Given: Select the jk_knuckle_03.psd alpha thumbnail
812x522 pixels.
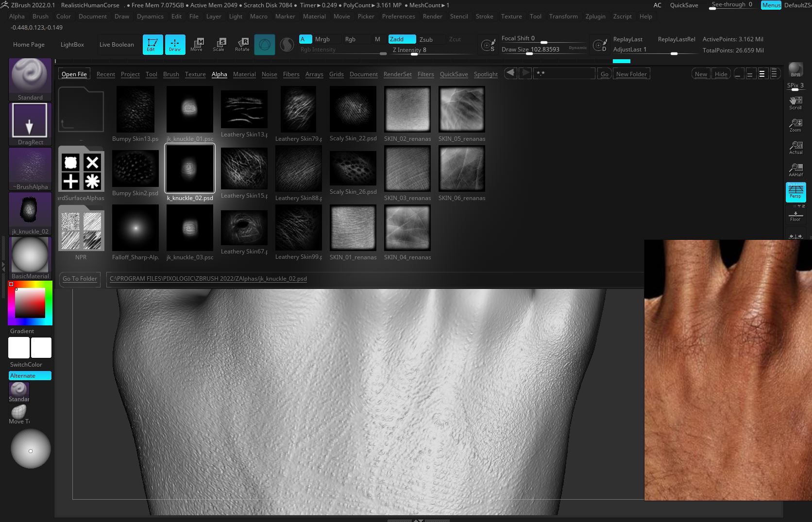Looking at the screenshot, I should pos(189,228).
